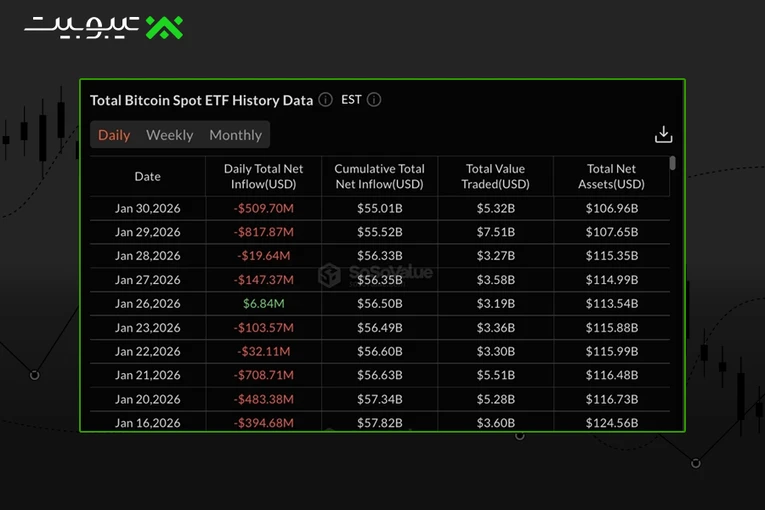765x510 pixels.
Task: Switch to the Weekly tab
Action: [170, 135]
